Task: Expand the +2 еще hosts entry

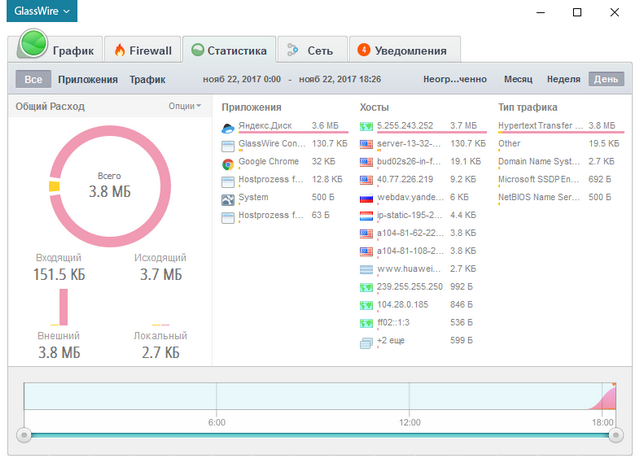Action: pyautogui.click(x=390, y=341)
